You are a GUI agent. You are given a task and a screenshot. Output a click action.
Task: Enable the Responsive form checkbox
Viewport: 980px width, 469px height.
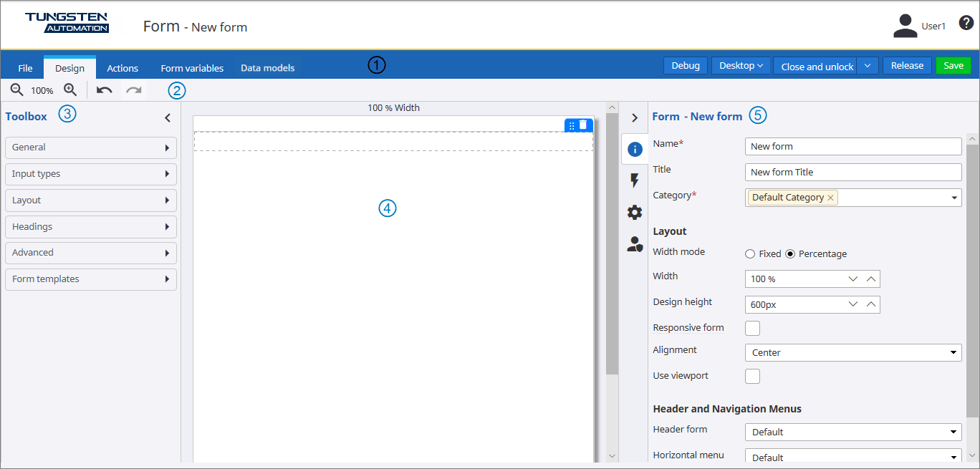pos(752,327)
